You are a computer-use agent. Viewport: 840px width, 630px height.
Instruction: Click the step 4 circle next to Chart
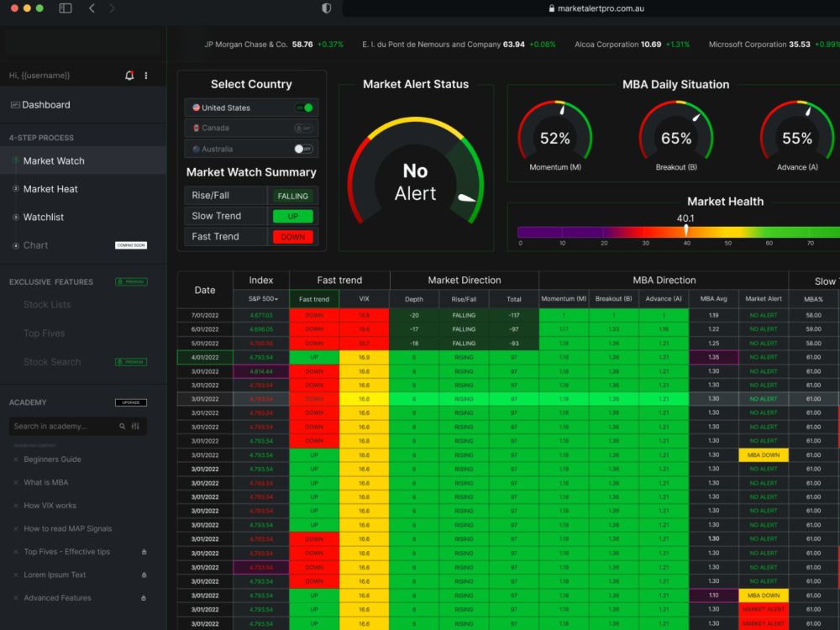pyautogui.click(x=15, y=245)
